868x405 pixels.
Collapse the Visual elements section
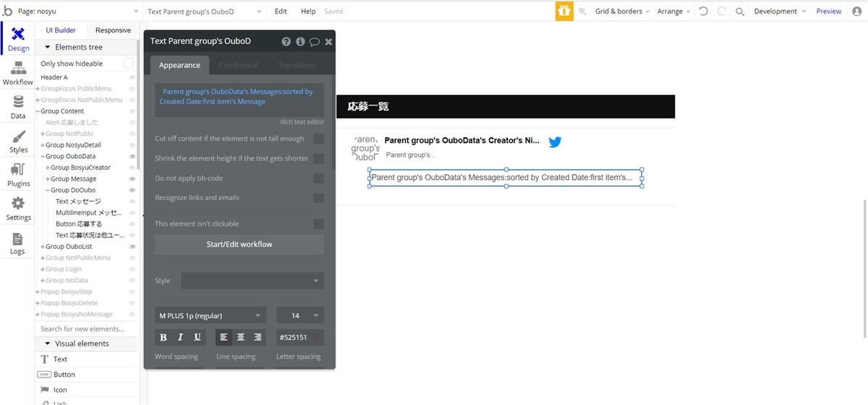[48, 344]
